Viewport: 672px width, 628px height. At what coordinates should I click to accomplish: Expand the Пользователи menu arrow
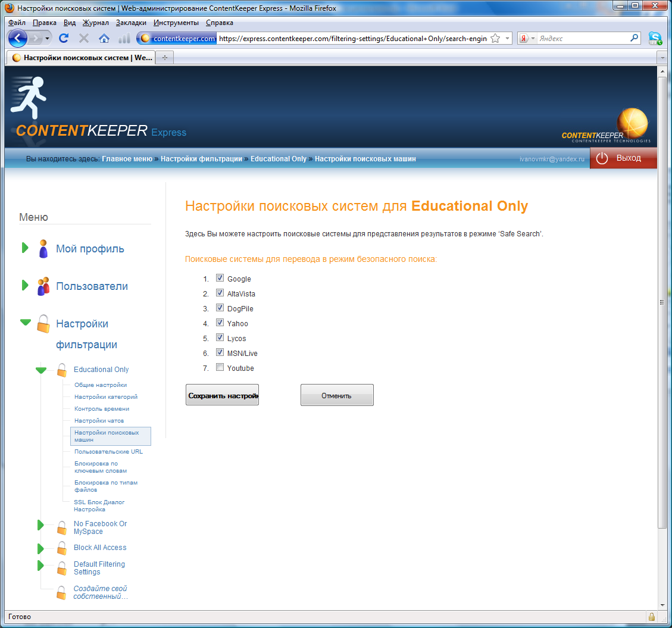coord(25,285)
